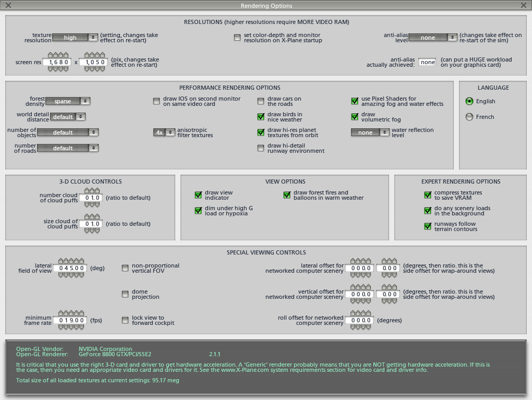Change the anisotropic filter textures dropdown

(x=164, y=132)
